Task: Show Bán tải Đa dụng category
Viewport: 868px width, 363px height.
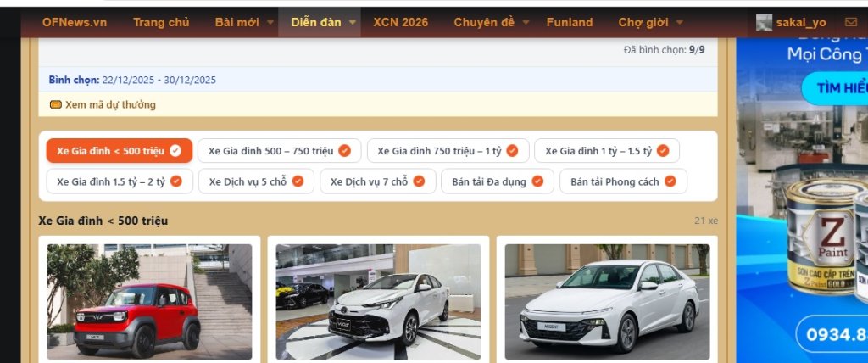Action: point(497,181)
